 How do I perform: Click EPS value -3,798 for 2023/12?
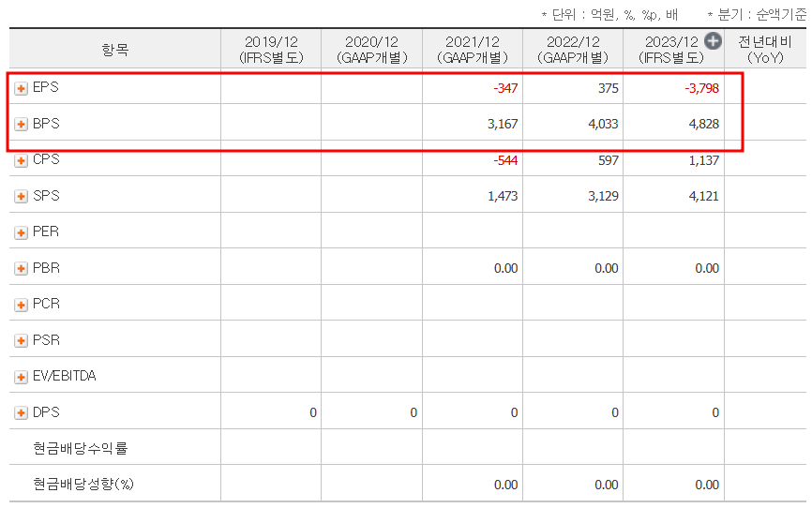[701, 88]
